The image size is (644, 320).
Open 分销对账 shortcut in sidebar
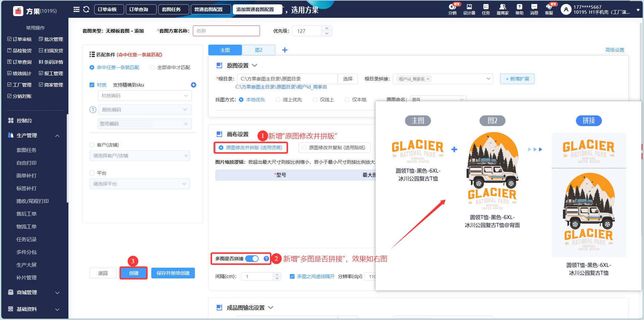[x=19, y=96]
